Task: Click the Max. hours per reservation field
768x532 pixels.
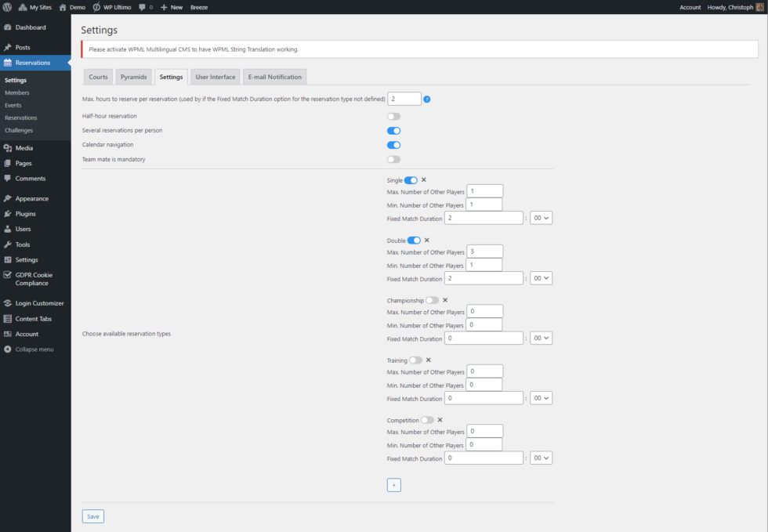Action: pos(404,100)
